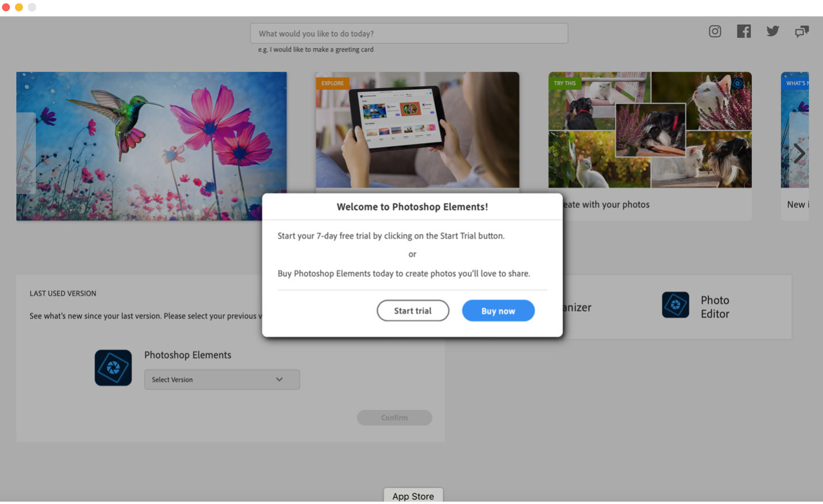This screenshot has height=504, width=823.
Task: Close the window with red button
Action: click(6, 7)
